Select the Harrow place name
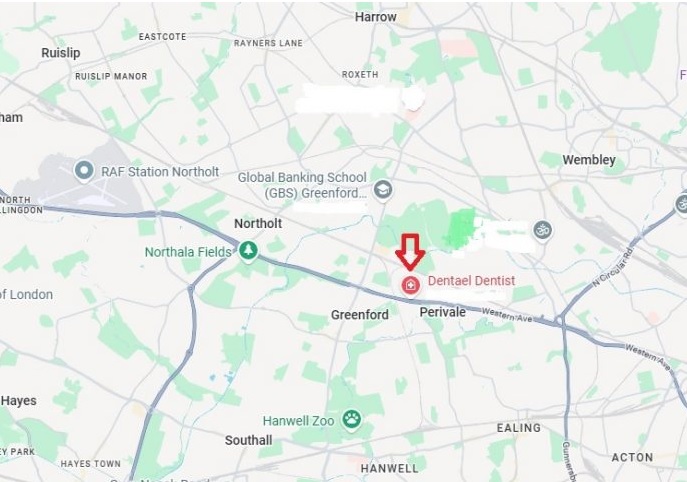The height and width of the screenshot is (482, 687). point(375,17)
